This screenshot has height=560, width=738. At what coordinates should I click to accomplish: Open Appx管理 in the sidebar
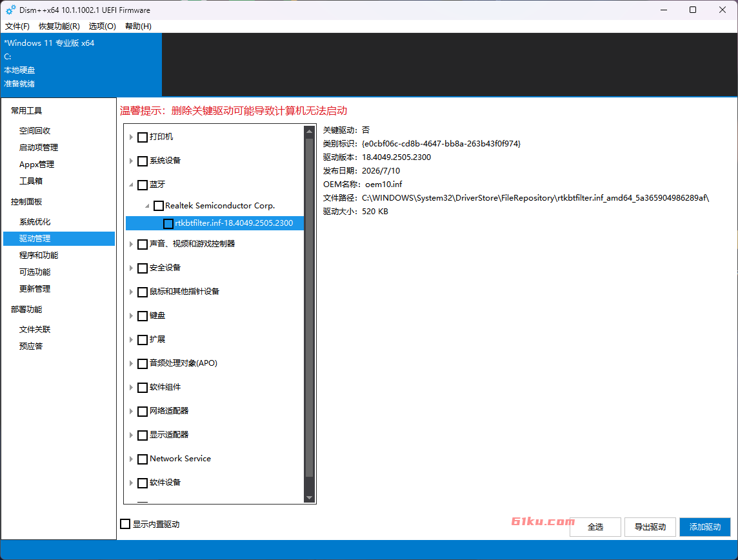click(37, 165)
